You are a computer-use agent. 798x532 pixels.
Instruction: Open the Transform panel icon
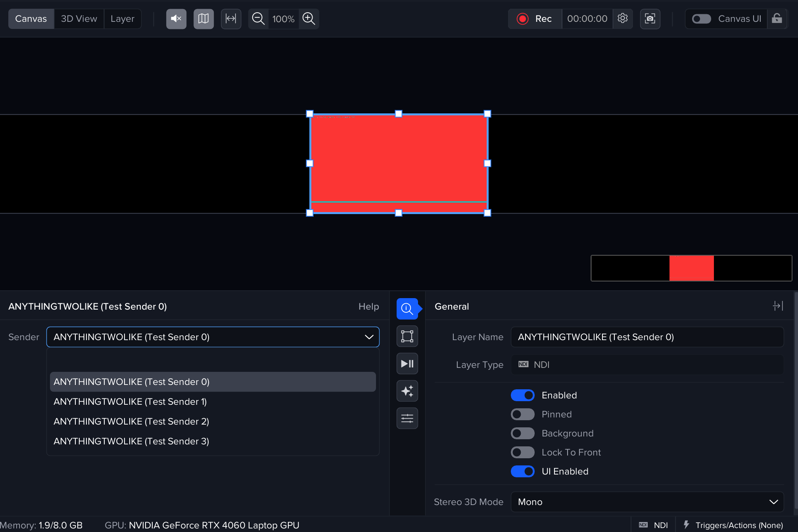[407, 336]
